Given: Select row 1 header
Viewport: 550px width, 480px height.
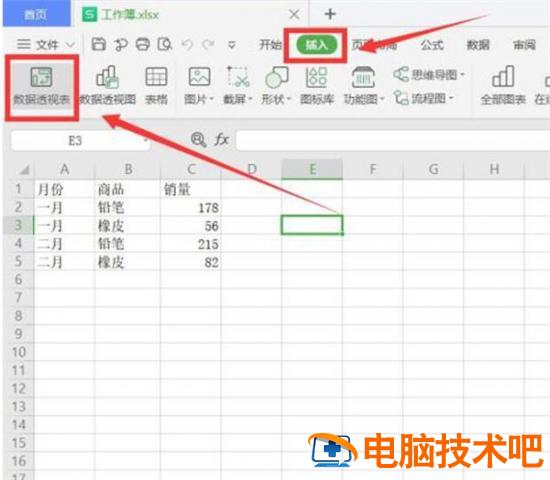Looking at the screenshot, I should pos(19,189).
